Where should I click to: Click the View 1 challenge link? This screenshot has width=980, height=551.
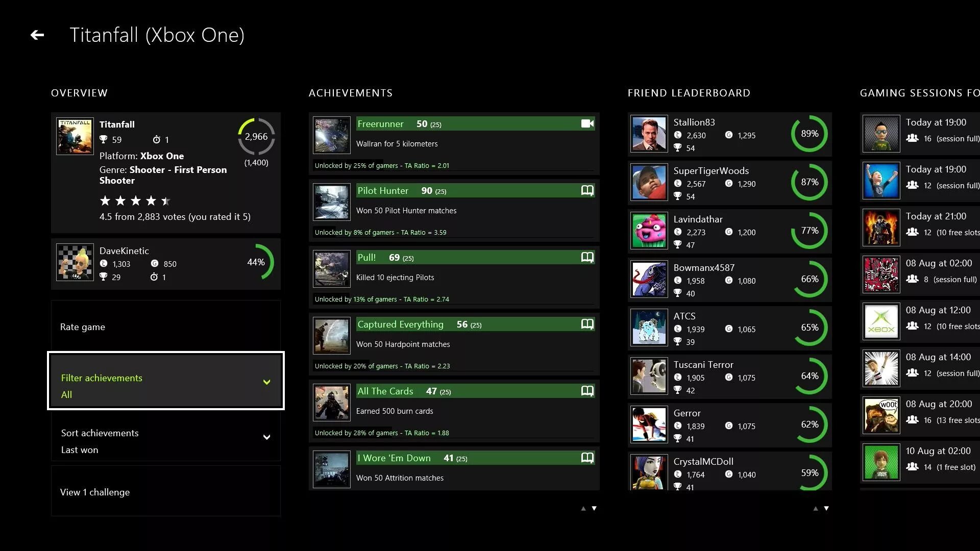pyautogui.click(x=95, y=492)
